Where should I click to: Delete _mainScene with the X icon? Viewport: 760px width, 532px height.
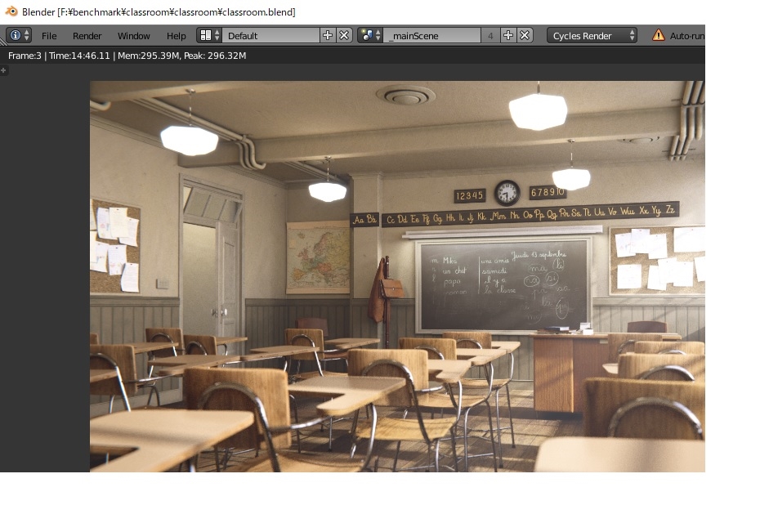pos(525,35)
